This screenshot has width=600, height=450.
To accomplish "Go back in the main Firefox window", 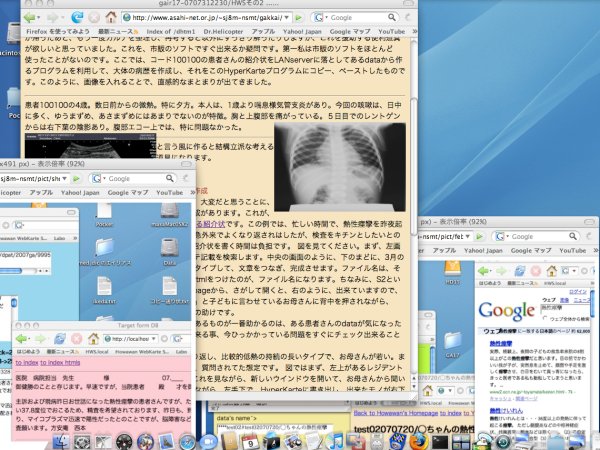I will [x=29, y=17].
